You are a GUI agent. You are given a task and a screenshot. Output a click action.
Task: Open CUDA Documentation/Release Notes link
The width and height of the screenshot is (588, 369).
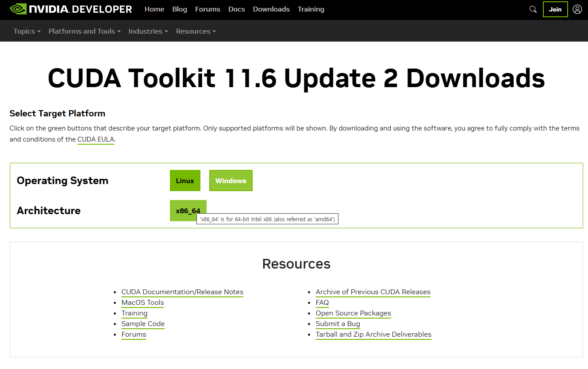click(182, 292)
